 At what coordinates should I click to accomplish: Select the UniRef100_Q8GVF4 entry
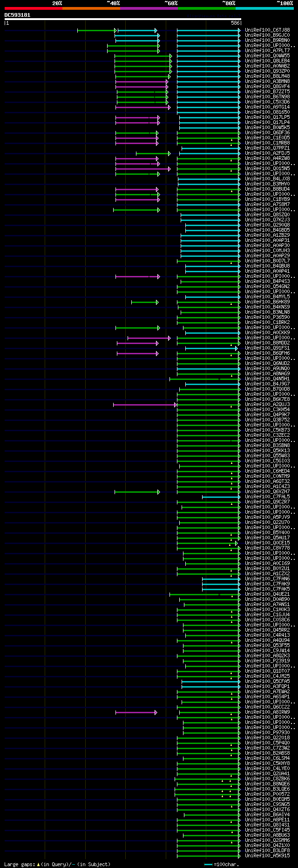[267, 87]
